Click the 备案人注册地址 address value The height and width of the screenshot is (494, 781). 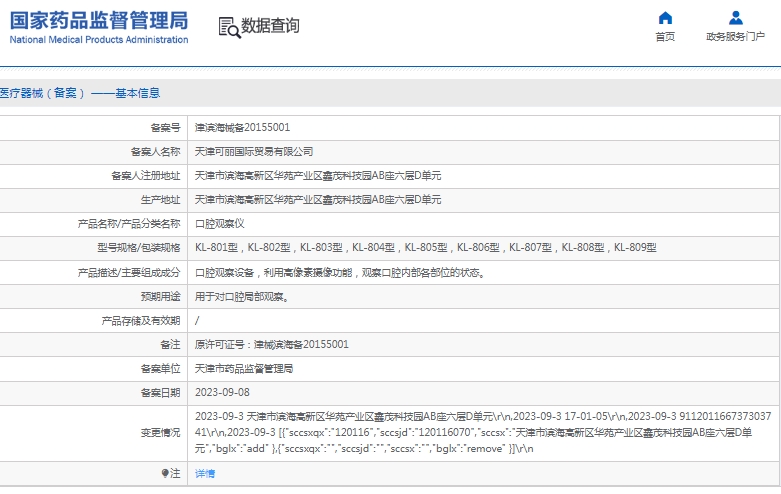coord(318,175)
